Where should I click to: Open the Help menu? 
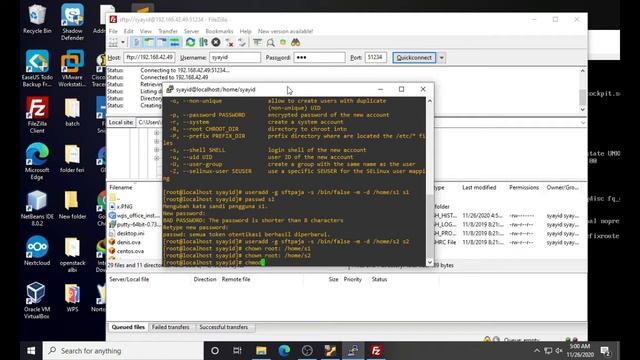pyautogui.click(x=245, y=31)
